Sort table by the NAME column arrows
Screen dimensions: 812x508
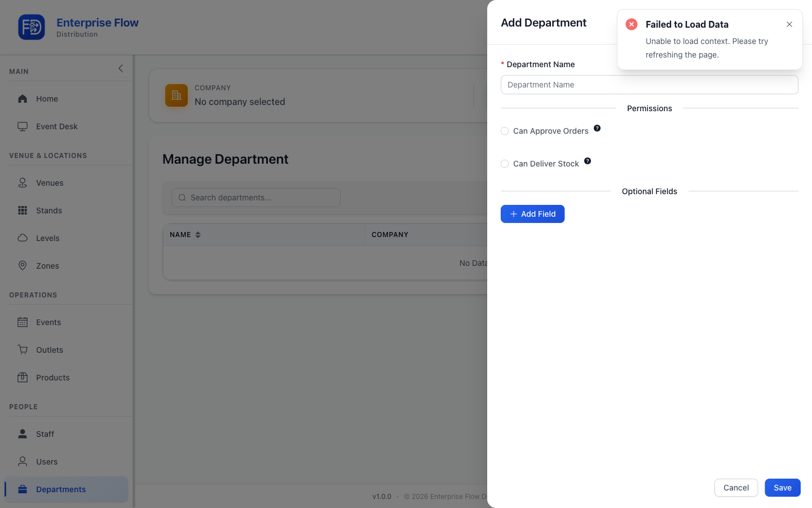tap(198, 235)
